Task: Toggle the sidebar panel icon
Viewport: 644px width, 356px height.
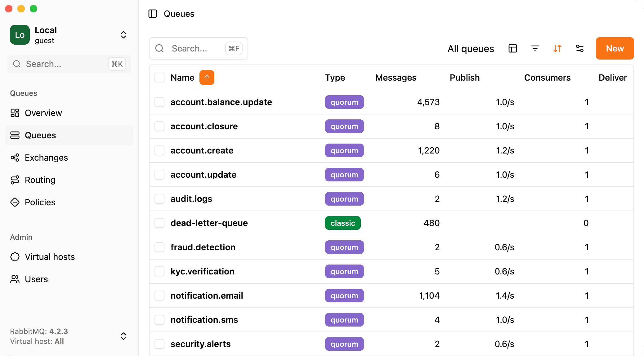Action: pos(153,14)
